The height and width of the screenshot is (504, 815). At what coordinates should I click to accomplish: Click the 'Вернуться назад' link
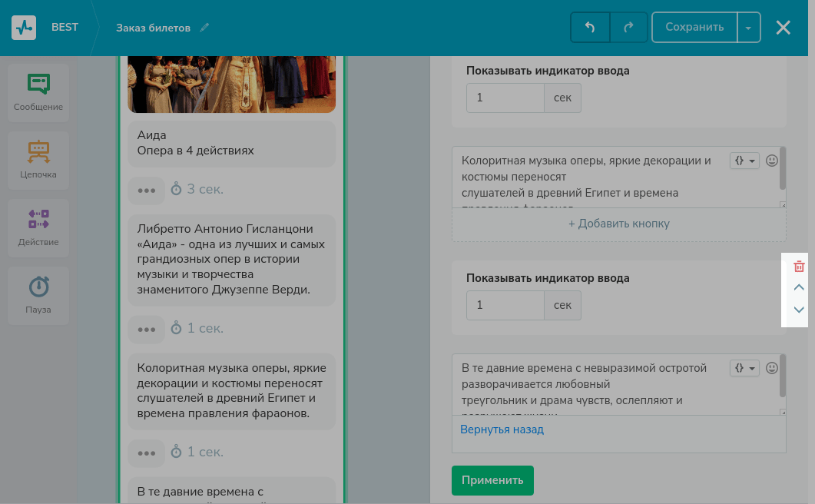pyautogui.click(x=502, y=429)
